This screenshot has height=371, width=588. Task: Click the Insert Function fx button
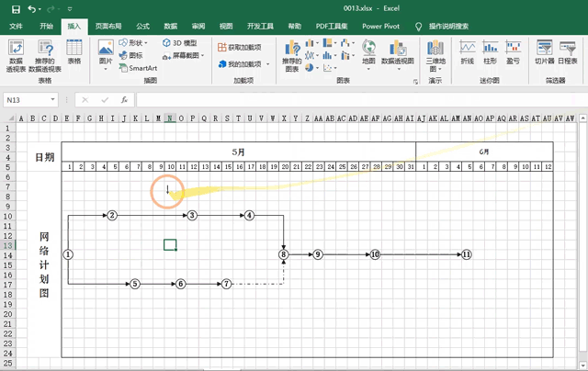point(124,100)
